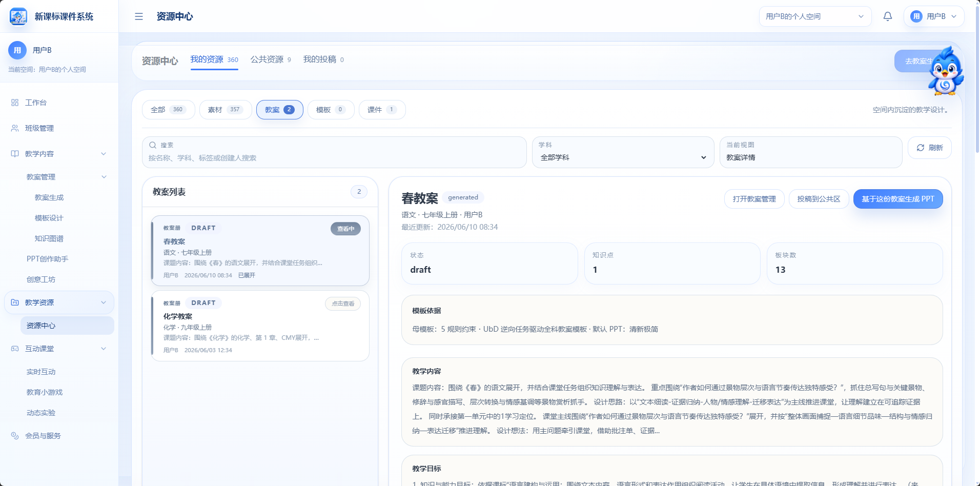Open PPT创作助手 in sidebar
Image resolution: width=980 pixels, height=486 pixels.
[47, 259]
